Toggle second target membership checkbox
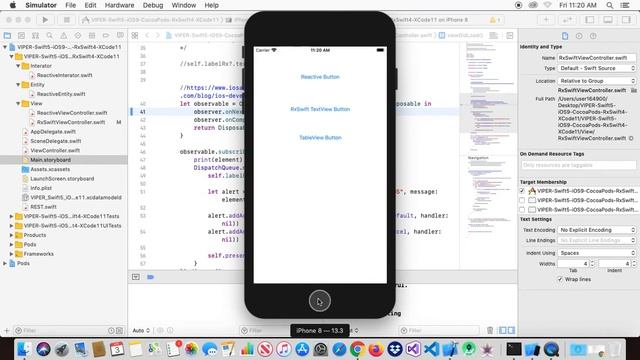The image size is (640, 360). click(522, 200)
